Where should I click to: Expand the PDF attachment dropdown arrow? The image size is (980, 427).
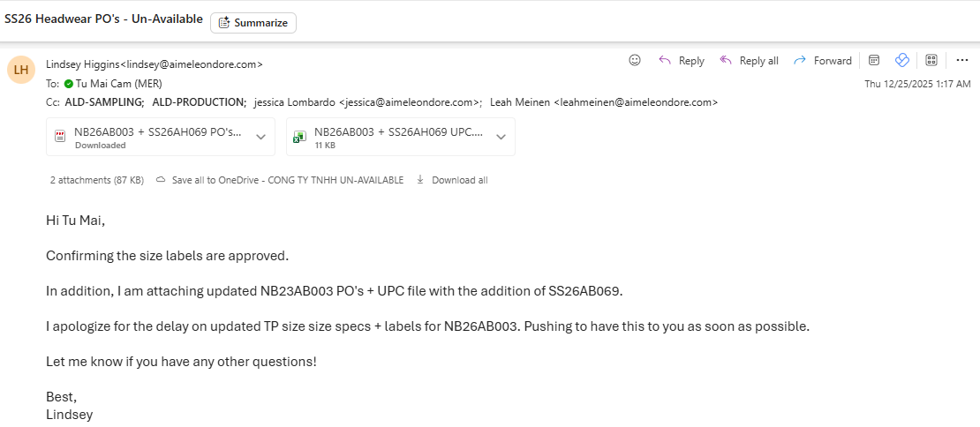click(260, 137)
